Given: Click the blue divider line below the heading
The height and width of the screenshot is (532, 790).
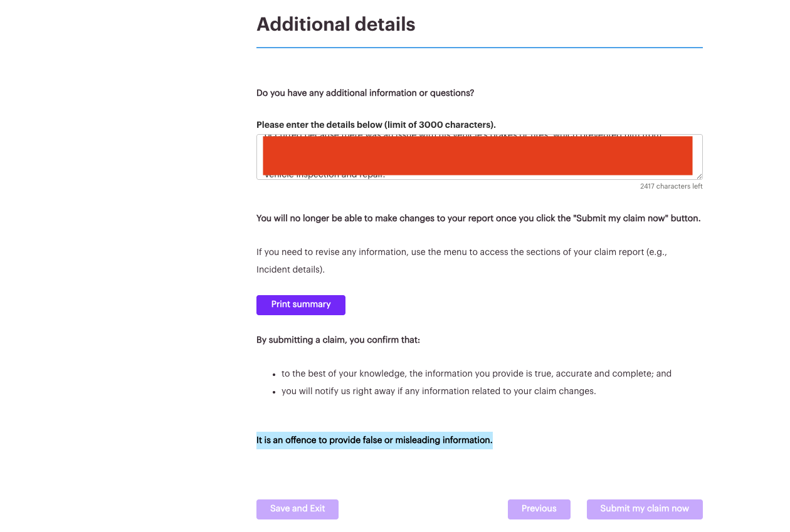Looking at the screenshot, I should tap(479, 48).
